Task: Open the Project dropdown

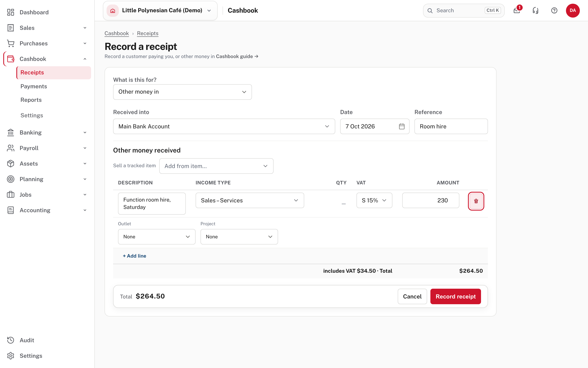Action: tap(239, 237)
